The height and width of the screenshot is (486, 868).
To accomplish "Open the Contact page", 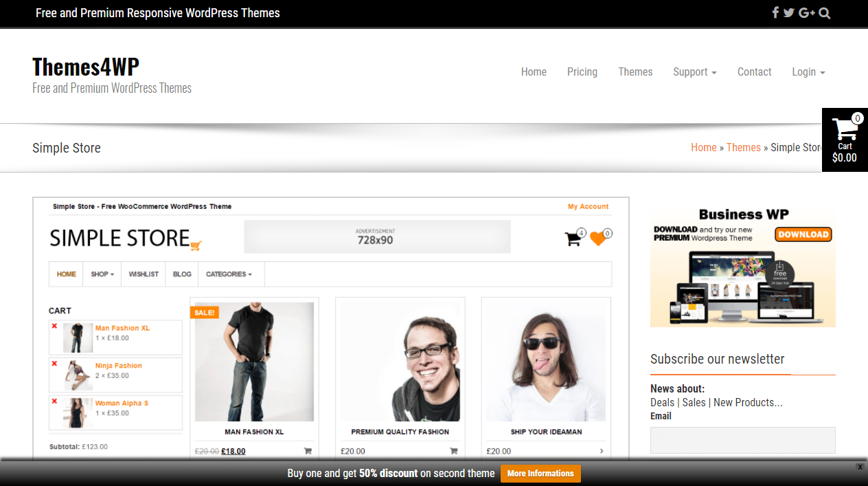I will pyautogui.click(x=755, y=71).
